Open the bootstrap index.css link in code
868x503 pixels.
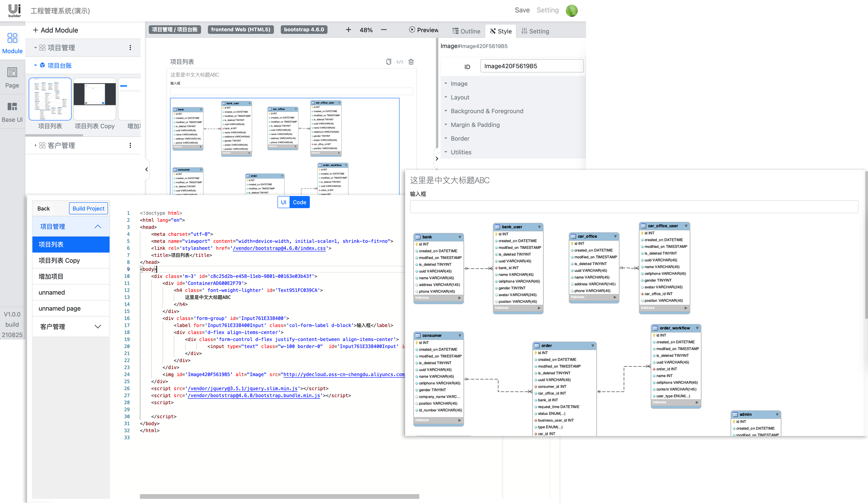(279, 248)
